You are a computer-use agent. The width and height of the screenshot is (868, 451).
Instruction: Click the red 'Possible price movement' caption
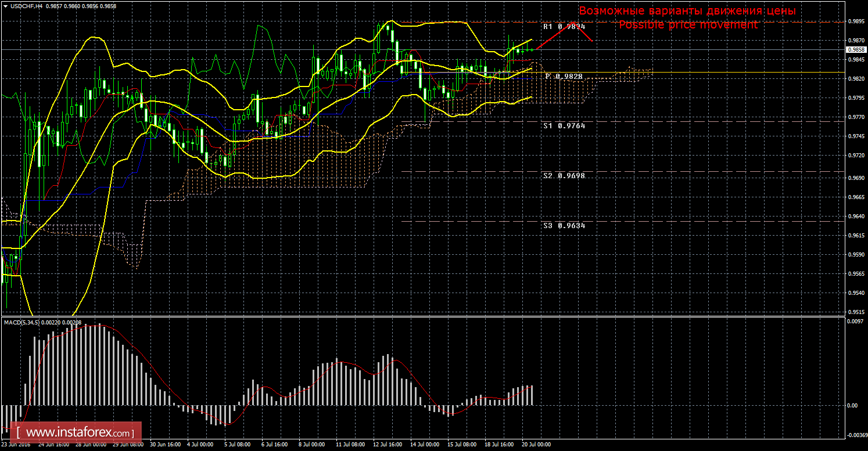[688, 25]
